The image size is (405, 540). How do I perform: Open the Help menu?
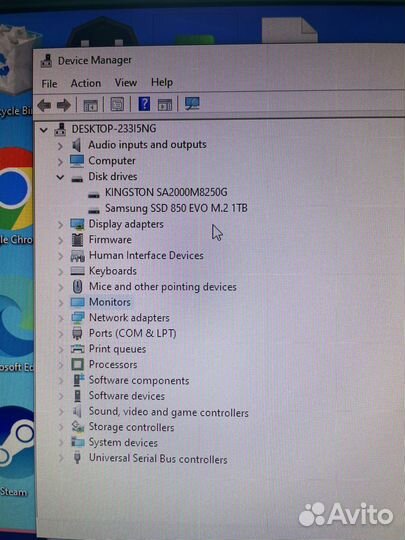click(162, 82)
